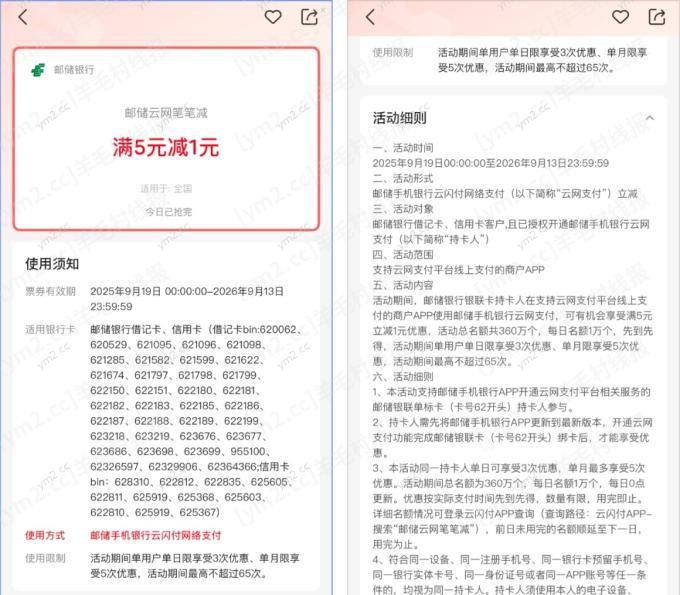
Task: Tap the green 邮储银行 logo on the coupon card
Action: click(x=38, y=70)
